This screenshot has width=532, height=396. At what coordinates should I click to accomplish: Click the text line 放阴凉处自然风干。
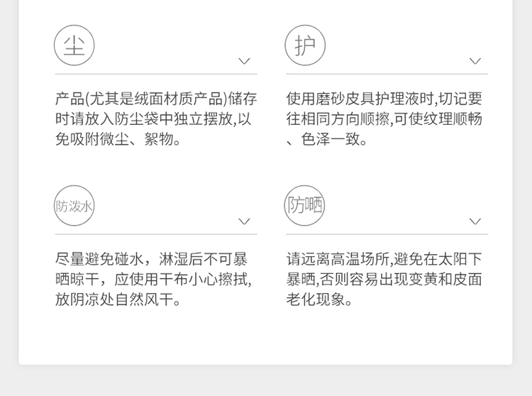click(x=118, y=299)
